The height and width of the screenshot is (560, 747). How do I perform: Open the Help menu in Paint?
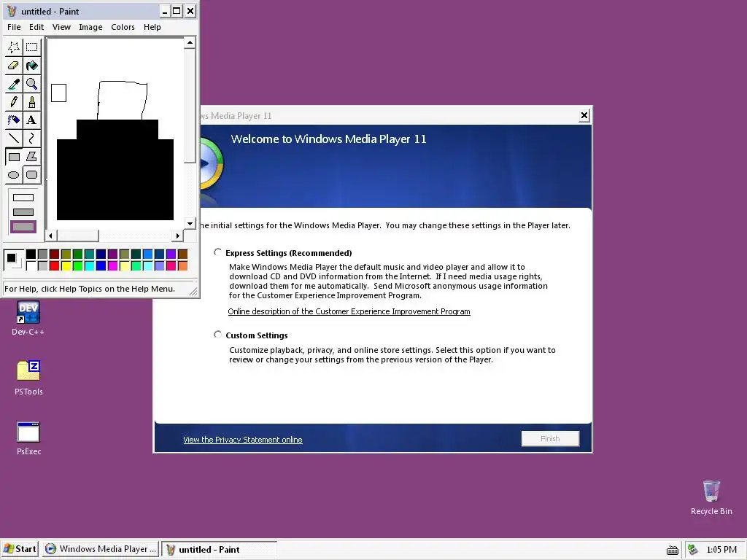[x=152, y=27]
